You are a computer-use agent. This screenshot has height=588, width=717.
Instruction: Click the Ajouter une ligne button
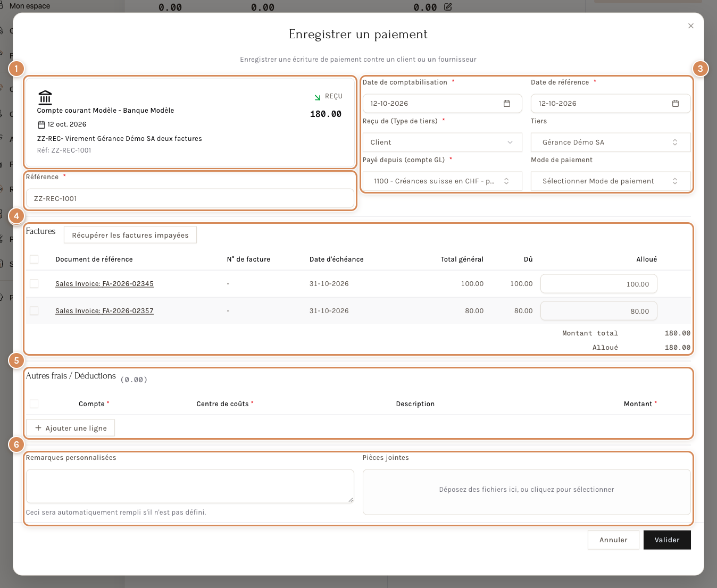71,428
